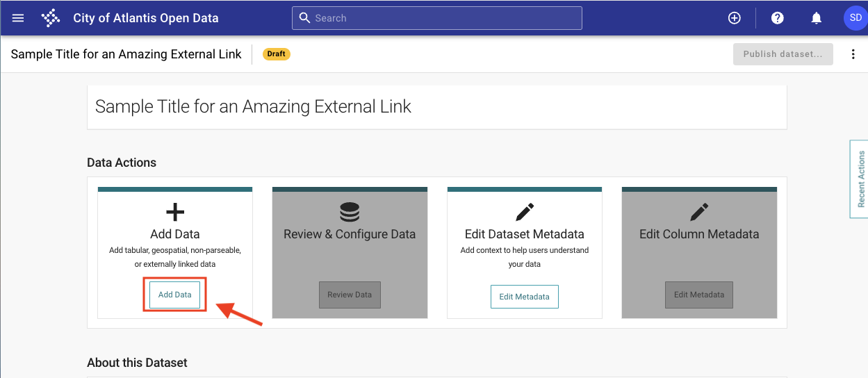
Task: Open the hamburger navigation menu
Action: 18,18
